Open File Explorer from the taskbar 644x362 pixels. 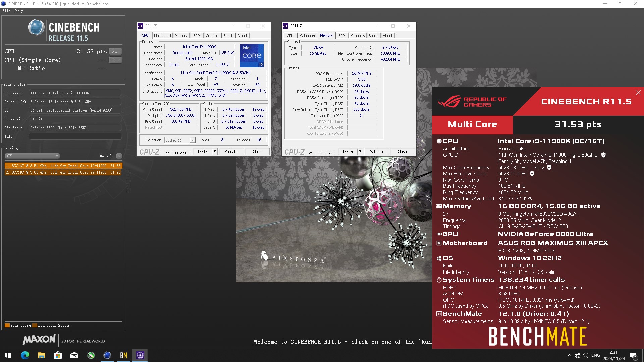click(x=41, y=355)
